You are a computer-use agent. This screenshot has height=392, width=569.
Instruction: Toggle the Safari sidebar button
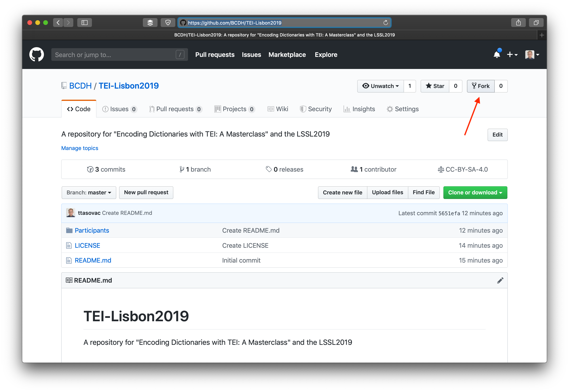click(x=84, y=23)
